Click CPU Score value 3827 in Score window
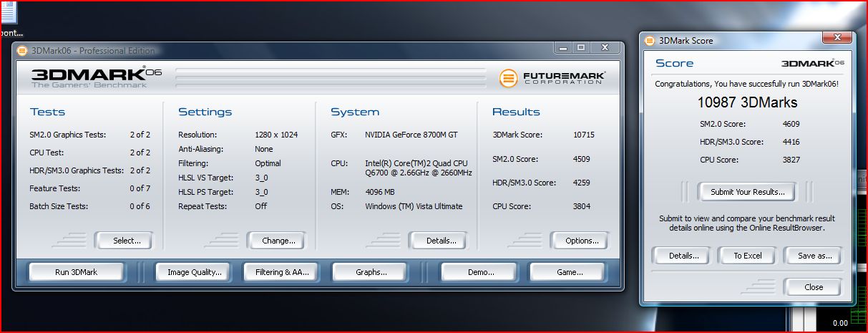 coord(791,160)
